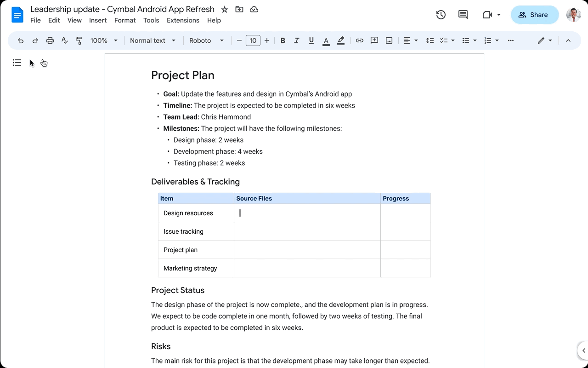Star this document

click(x=224, y=9)
